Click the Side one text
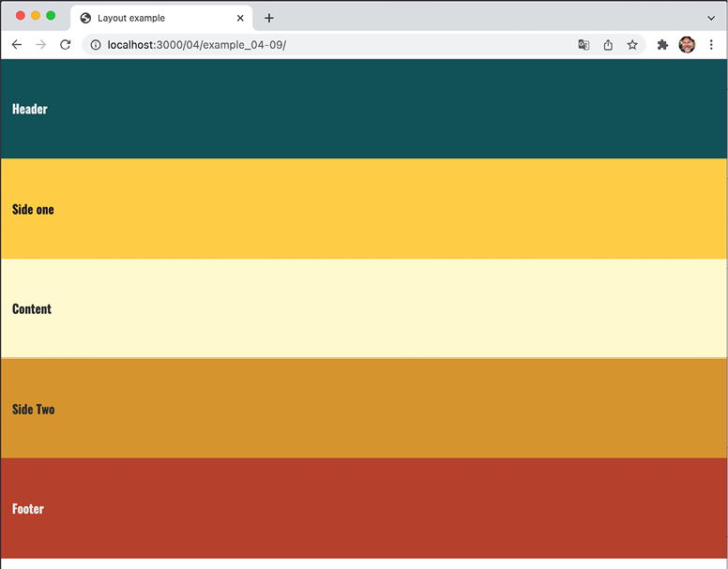Image resolution: width=728 pixels, height=569 pixels. pos(33,209)
